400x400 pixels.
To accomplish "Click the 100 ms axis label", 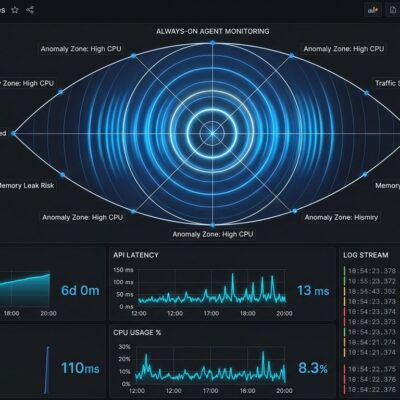I will (x=123, y=282).
